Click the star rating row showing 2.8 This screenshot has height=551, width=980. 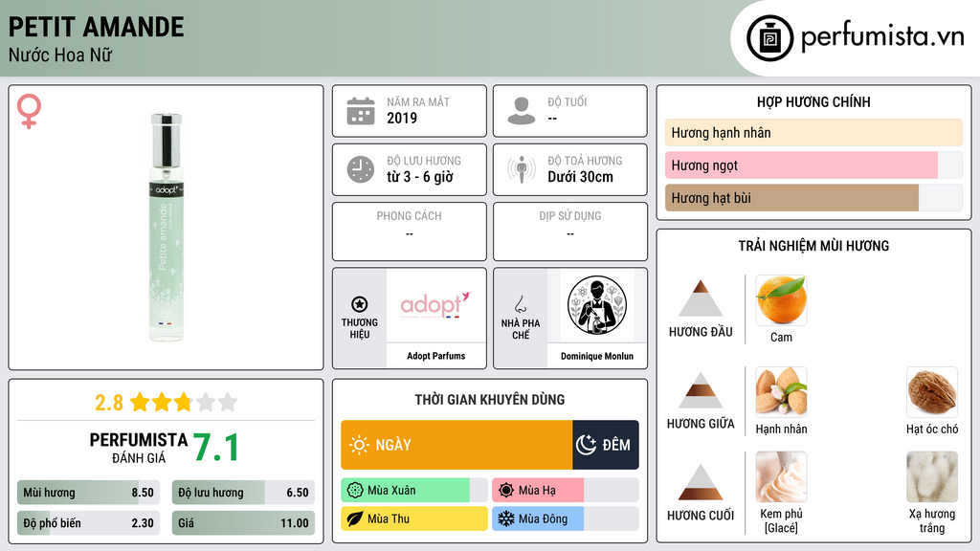(167, 403)
